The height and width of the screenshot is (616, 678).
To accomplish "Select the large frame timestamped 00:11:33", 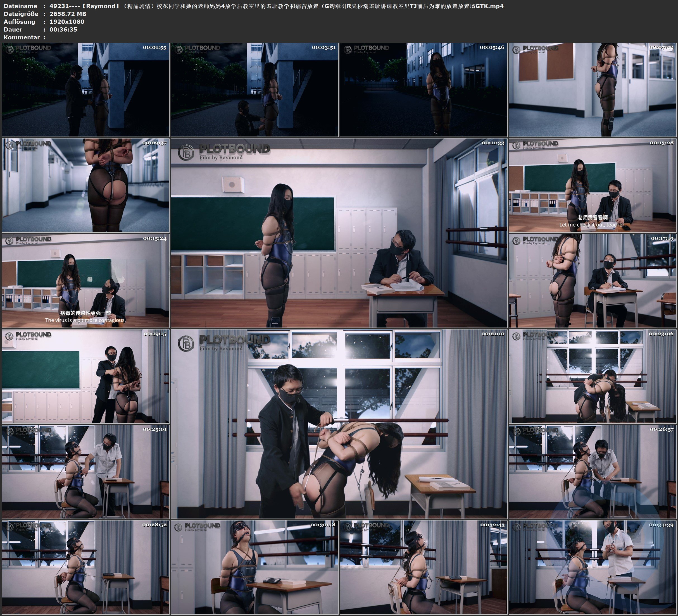I will point(339,233).
